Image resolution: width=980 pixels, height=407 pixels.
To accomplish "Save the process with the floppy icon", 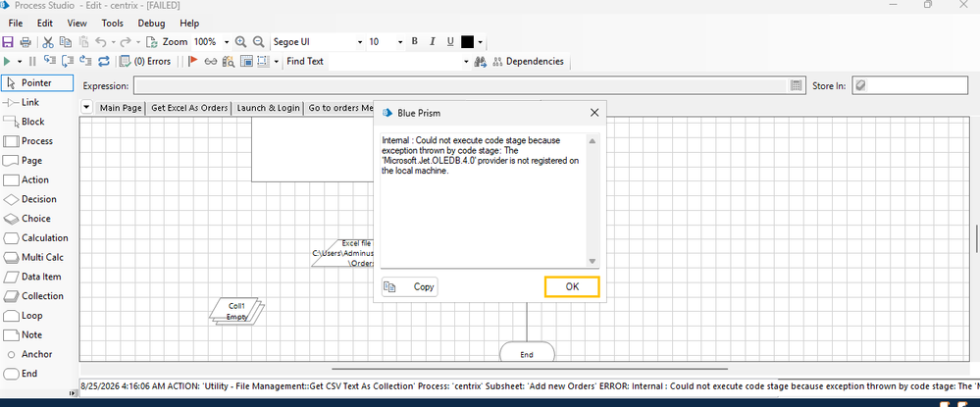I will coord(8,42).
